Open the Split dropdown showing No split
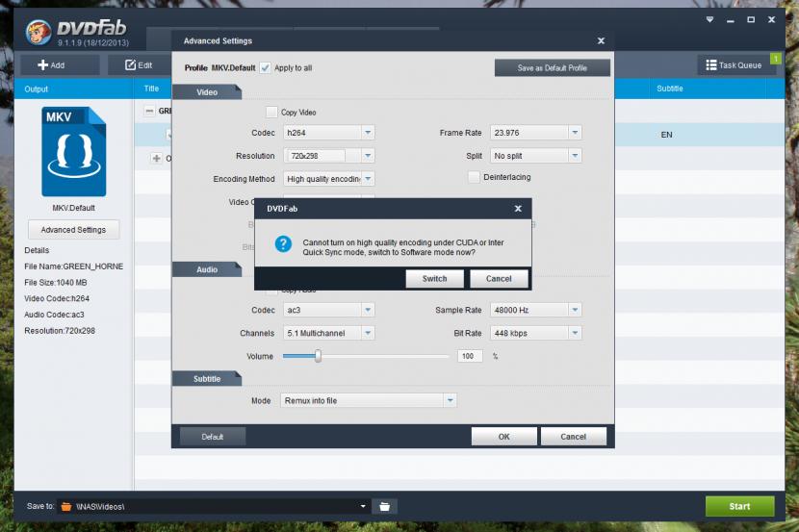The height and width of the screenshot is (532, 799). point(535,156)
